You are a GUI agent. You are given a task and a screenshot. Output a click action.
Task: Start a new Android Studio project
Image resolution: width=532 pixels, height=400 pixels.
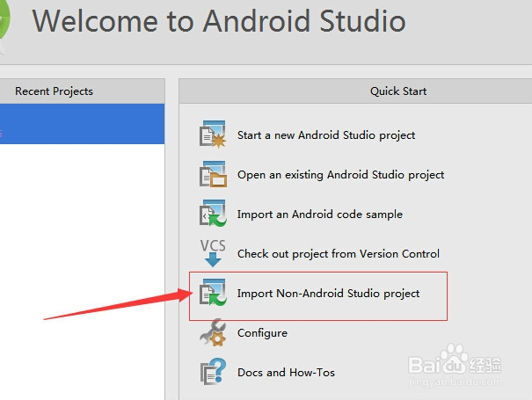tap(326, 135)
